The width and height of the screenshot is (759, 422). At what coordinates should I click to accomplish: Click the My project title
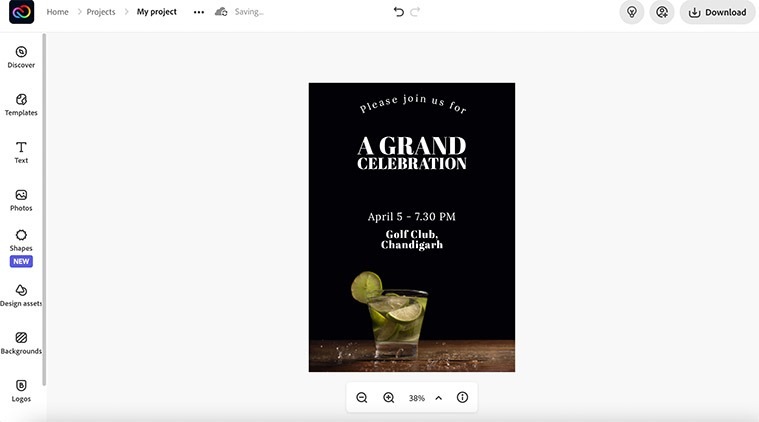[x=156, y=12]
